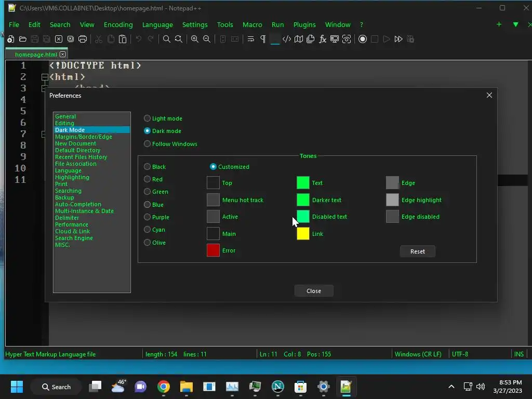Toggle the Word wrap toolbar icon
Screen dimensions: 532x399
[251, 39]
